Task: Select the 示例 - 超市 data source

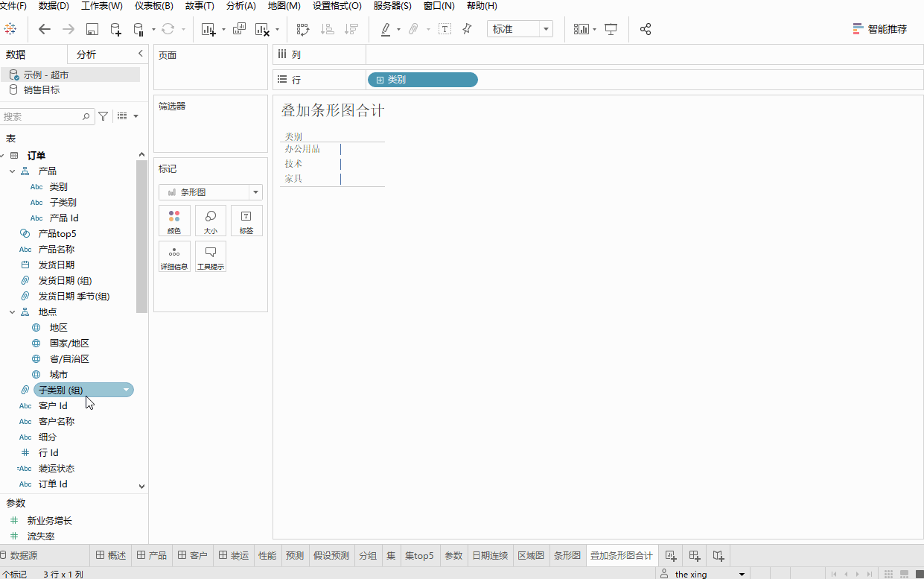Action: (x=70, y=75)
